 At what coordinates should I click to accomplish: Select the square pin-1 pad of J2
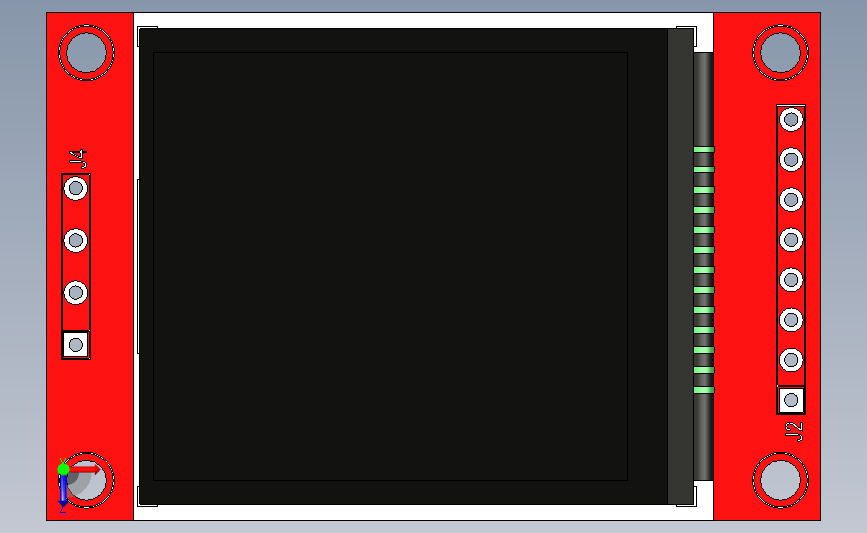point(791,400)
